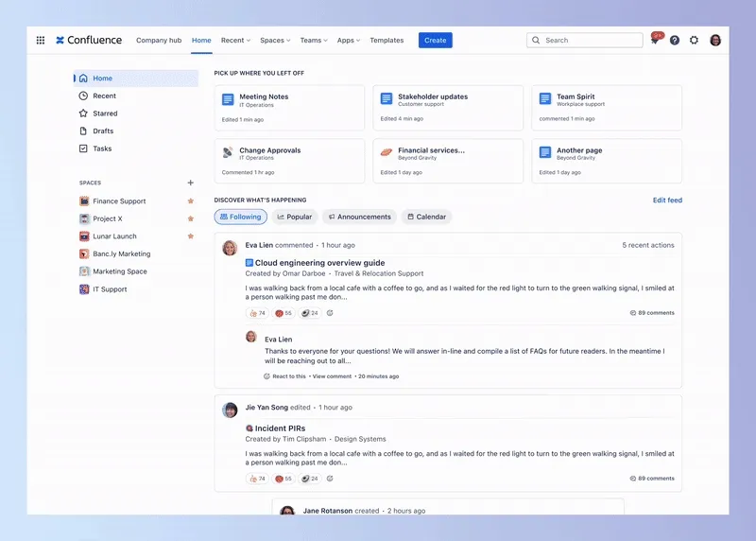The height and width of the screenshot is (541, 756).
Task: Open the Project X space icon
Action: [x=84, y=218]
